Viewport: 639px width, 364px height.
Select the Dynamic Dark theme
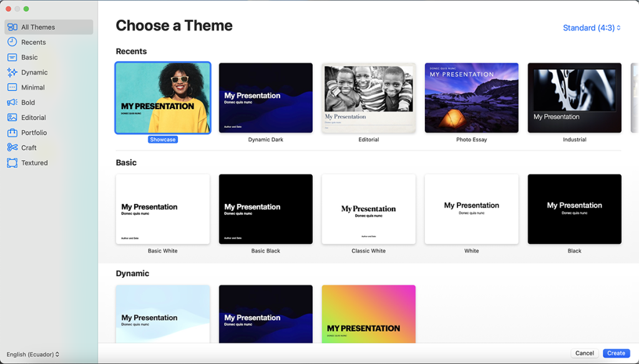tap(265, 97)
